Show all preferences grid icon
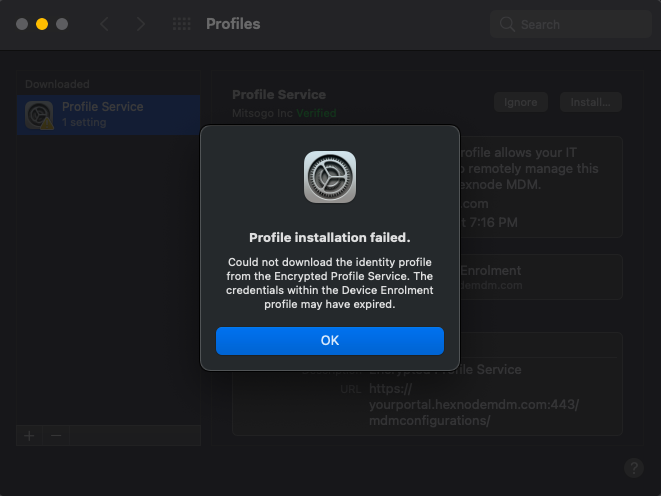The image size is (661, 496). point(182,24)
